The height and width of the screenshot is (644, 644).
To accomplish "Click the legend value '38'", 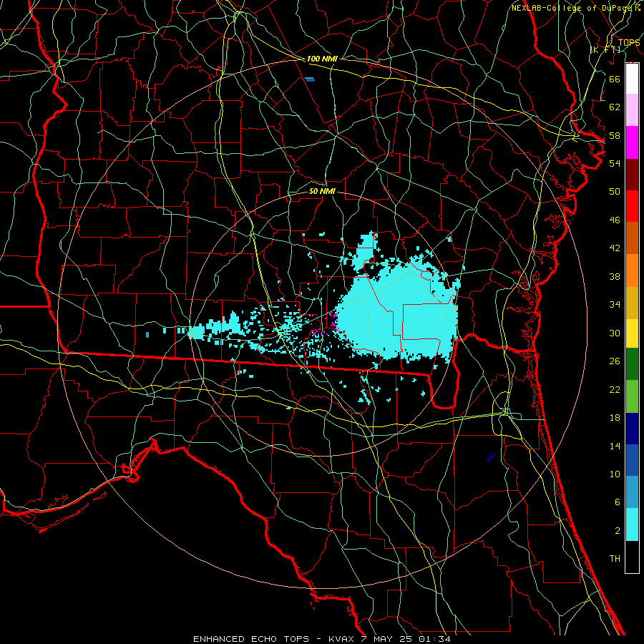I will tap(615, 276).
